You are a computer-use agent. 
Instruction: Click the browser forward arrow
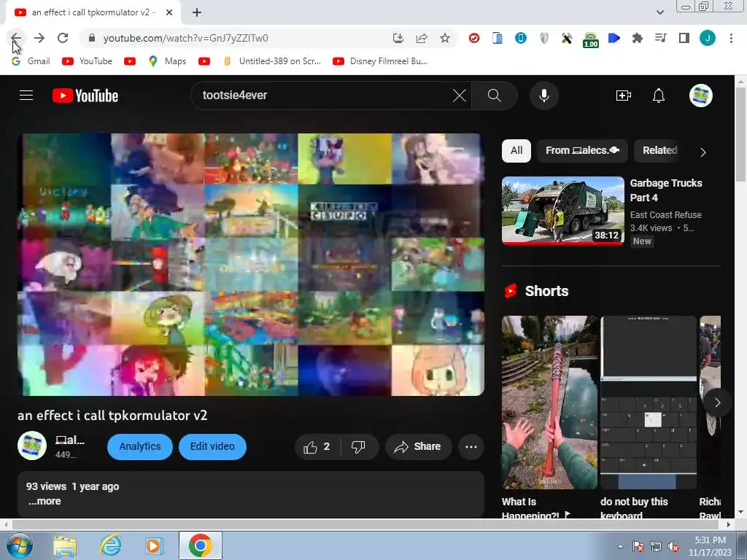tap(39, 38)
